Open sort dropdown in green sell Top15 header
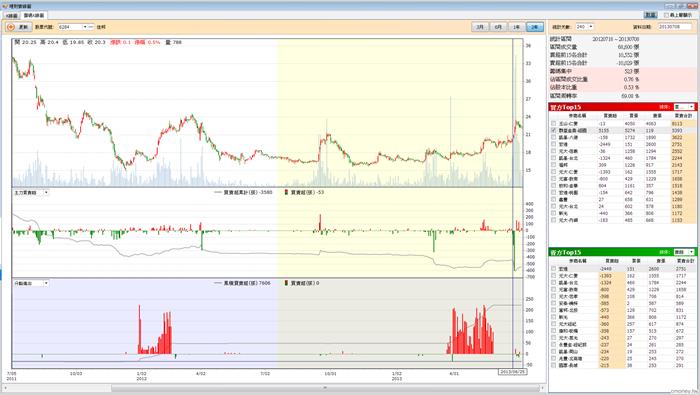This screenshot has height=395, width=700. [x=691, y=252]
